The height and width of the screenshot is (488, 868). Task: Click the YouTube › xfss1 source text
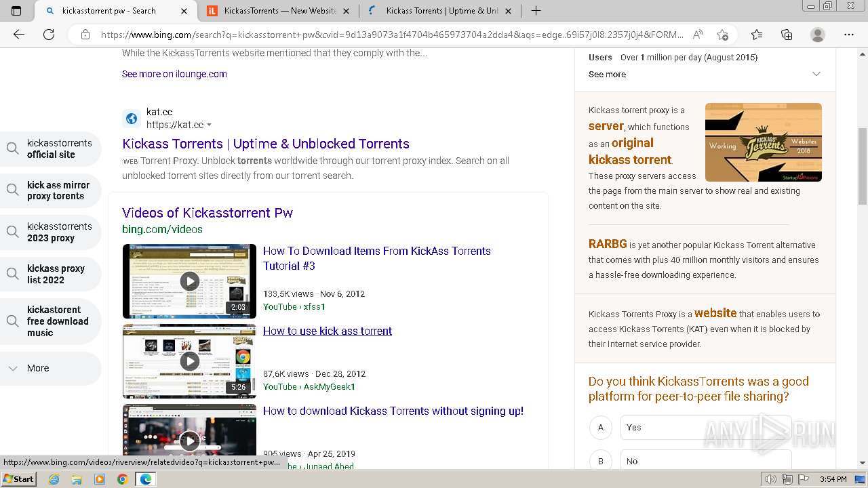(294, 306)
